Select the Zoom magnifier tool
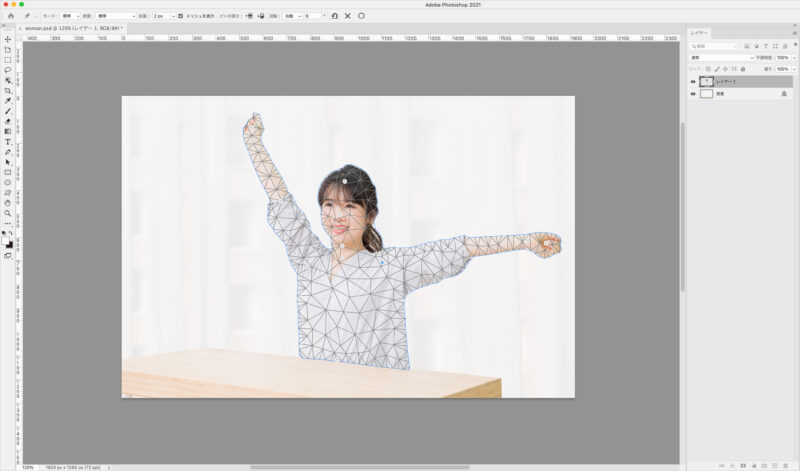The image size is (800, 471). tap(8, 213)
